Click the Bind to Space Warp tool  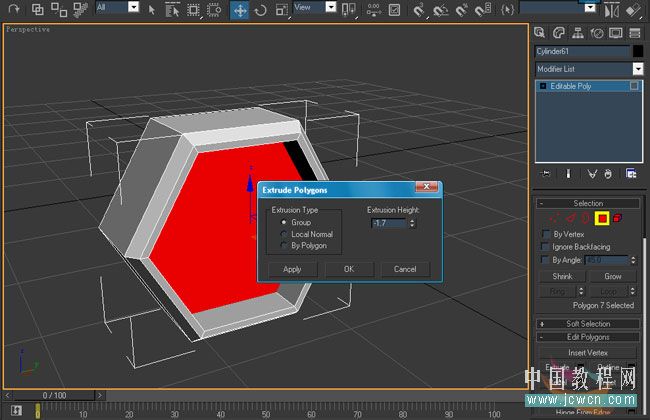(x=80, y=9)
